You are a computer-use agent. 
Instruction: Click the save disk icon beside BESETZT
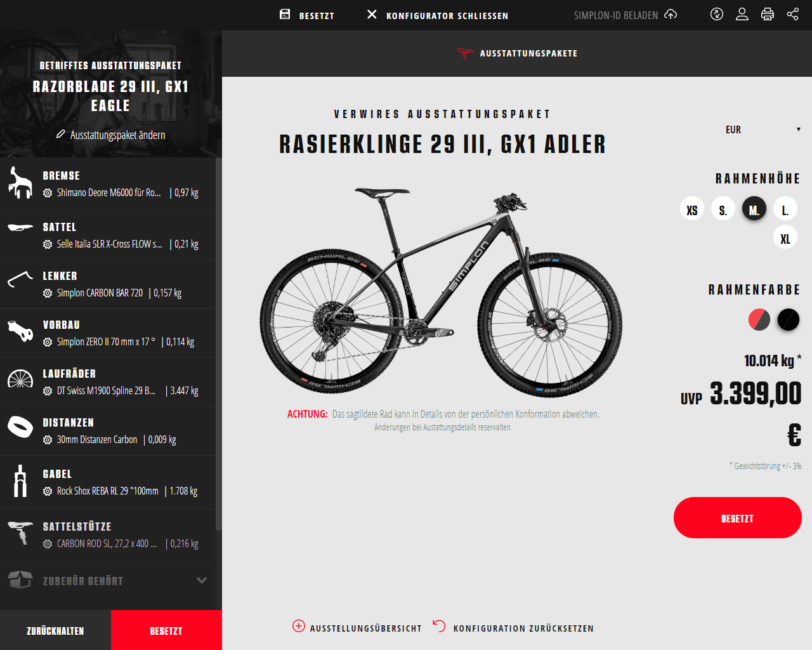pyautogui.click(x=285, y=14)
